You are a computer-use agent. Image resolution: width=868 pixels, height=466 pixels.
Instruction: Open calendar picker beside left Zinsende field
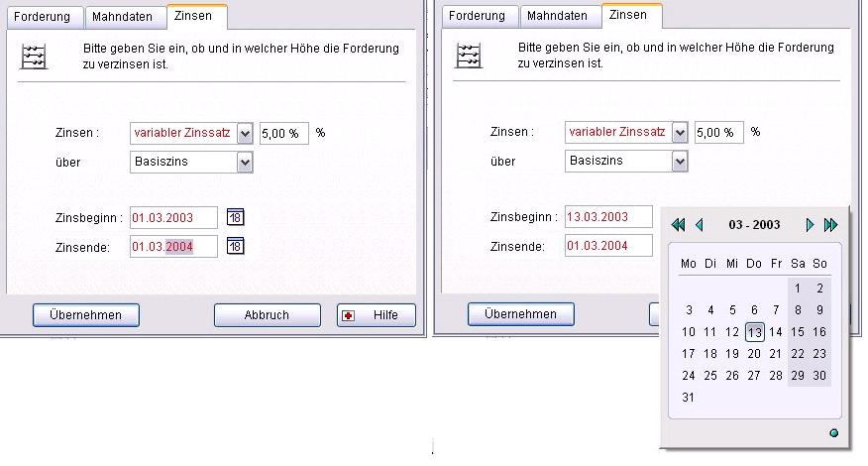(x=235, y=247)
